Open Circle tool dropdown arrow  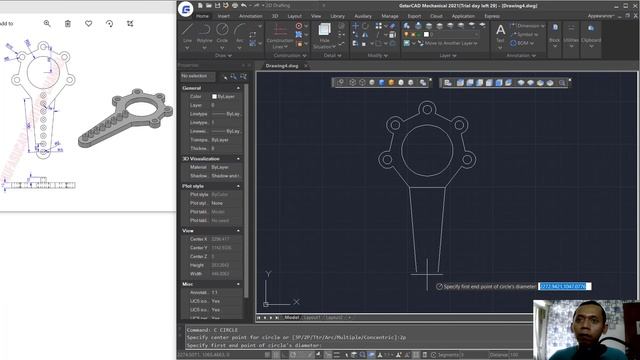pyautogui.click(x=222, y=48)
